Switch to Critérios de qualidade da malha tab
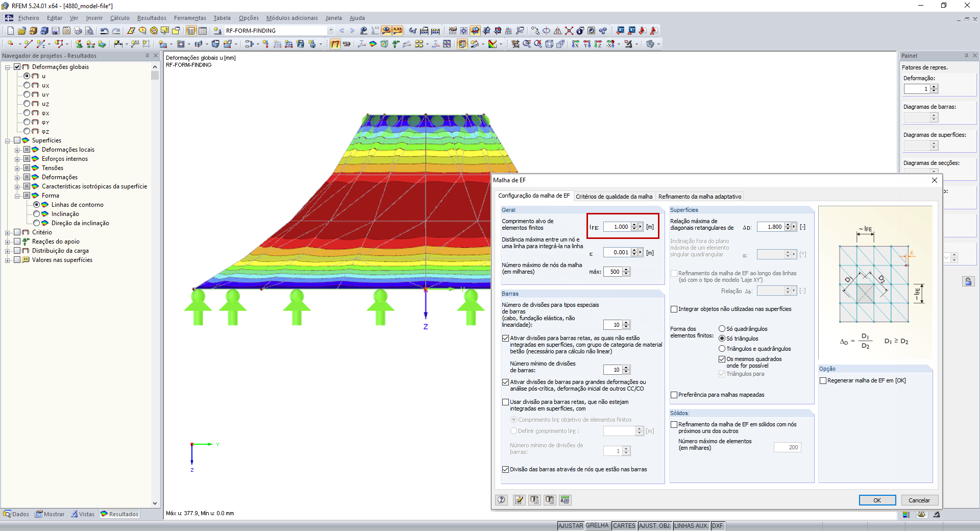The width and height of the screenshot is (980, 531). 615,197
